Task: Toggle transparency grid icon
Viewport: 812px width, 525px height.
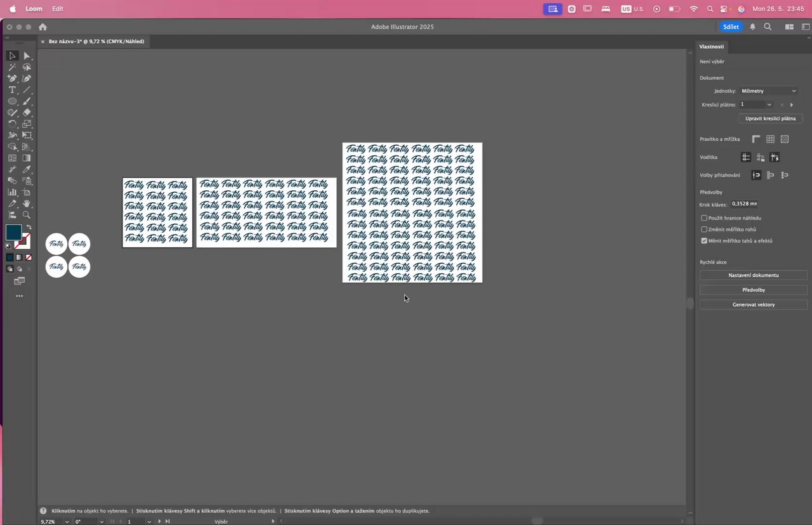Action: pyautogui.click(x=785, y=139)
